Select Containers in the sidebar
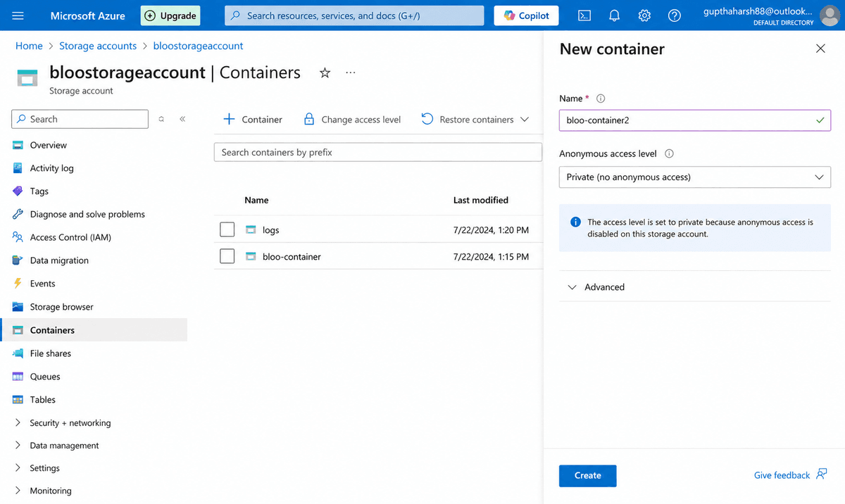845x504 pixels. 94,330
